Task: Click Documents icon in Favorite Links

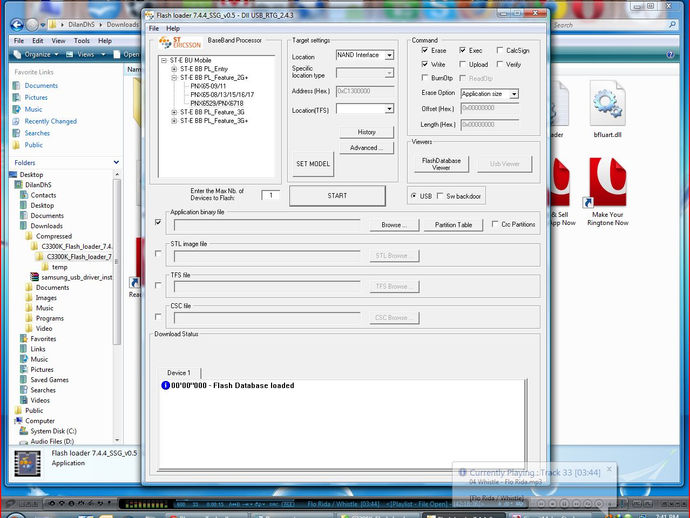Action: tap(17, 85)
